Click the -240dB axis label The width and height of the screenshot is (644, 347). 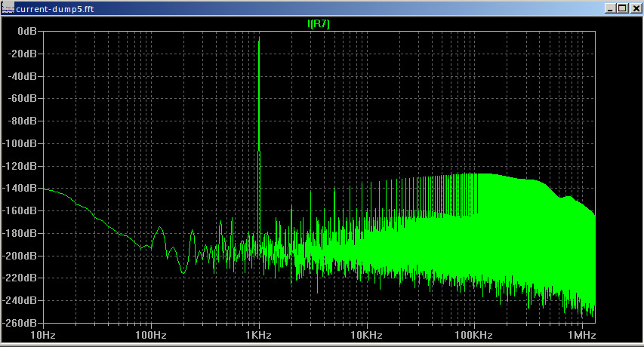click(x=20, y=301)
